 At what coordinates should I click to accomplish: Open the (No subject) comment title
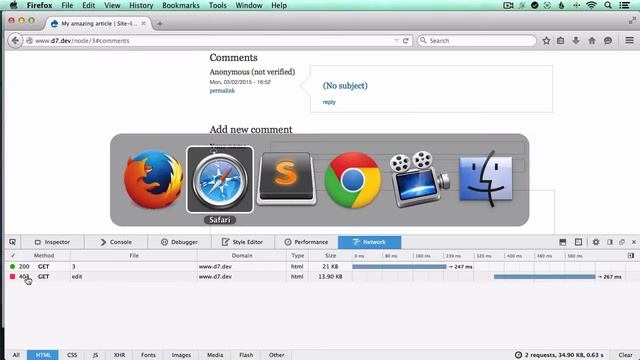(x=345, y=86)
